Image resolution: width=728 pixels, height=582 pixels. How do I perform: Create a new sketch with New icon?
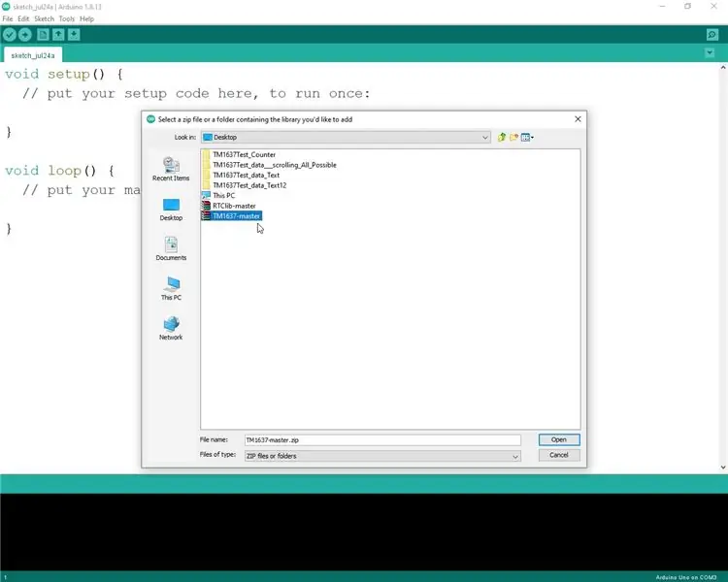pyautogui.click(x=43, y=35)
